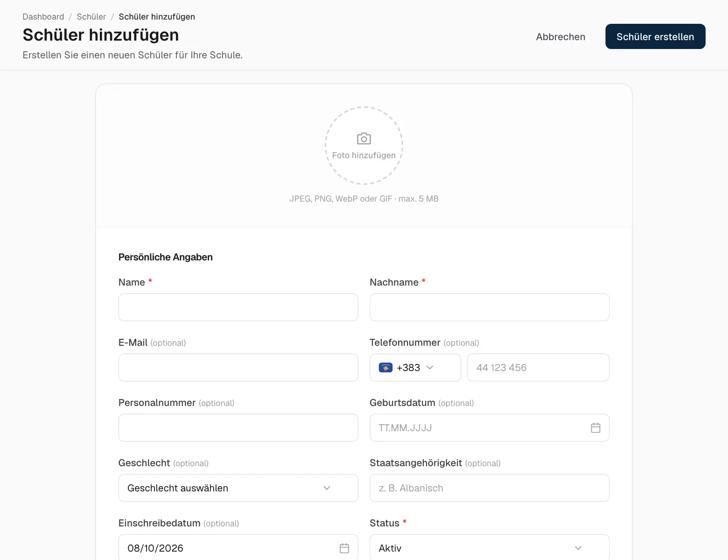This screenshot has height=560, width=728.
Task: Open the Geschlecht auswählen dropdown
Action: [238, 488]
